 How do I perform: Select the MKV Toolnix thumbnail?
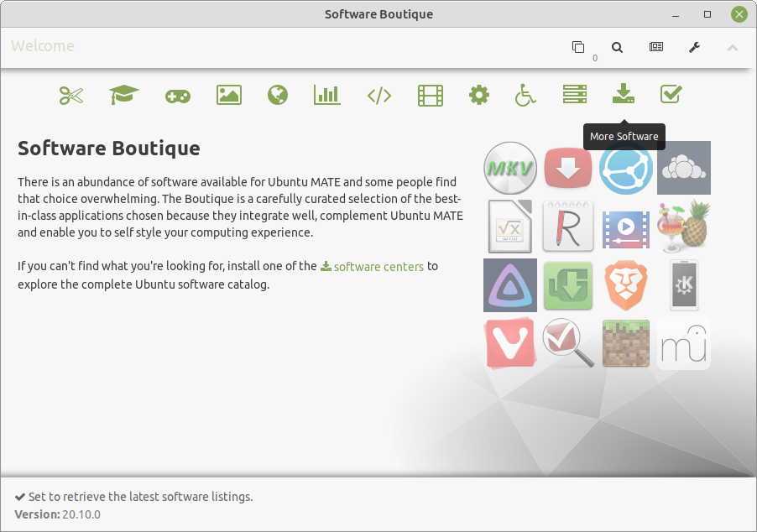509,168
